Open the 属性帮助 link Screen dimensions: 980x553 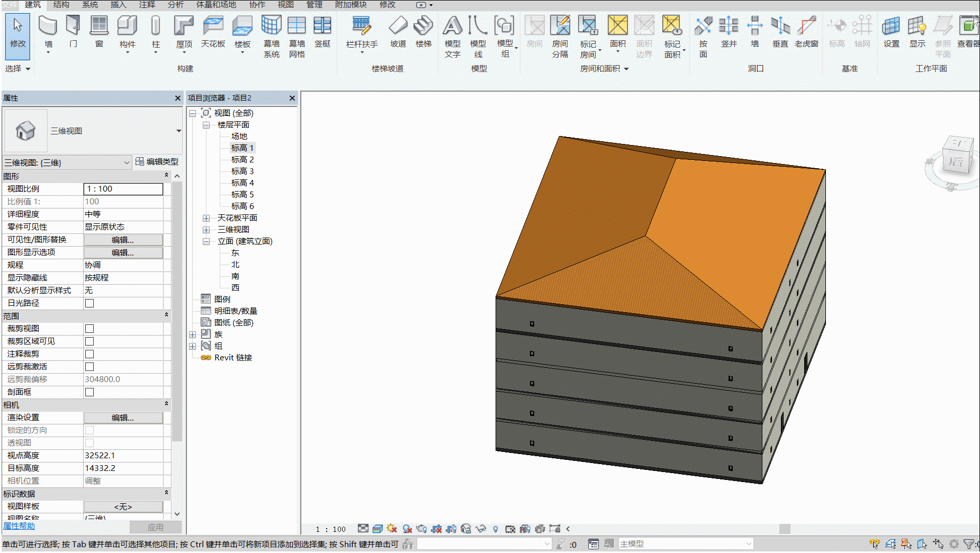point(19,526)
